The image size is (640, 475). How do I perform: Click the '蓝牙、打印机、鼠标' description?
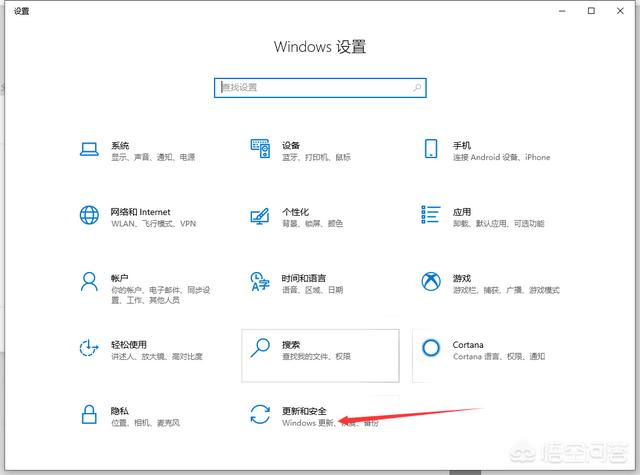tap(316, 157)
